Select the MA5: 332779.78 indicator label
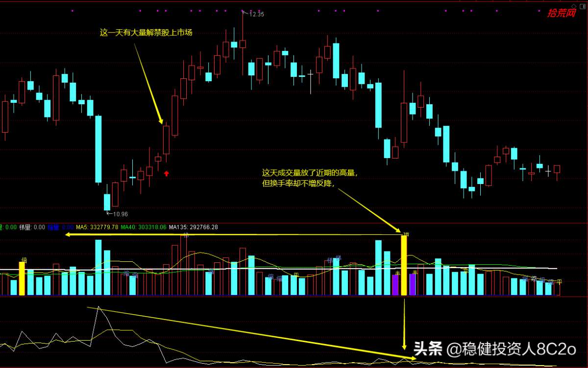This screenshot has width=588, height=368. pos(97,227)
